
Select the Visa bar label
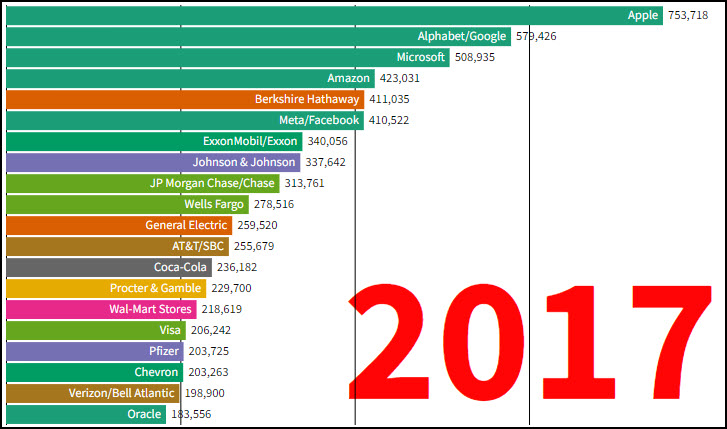point(170,330)
